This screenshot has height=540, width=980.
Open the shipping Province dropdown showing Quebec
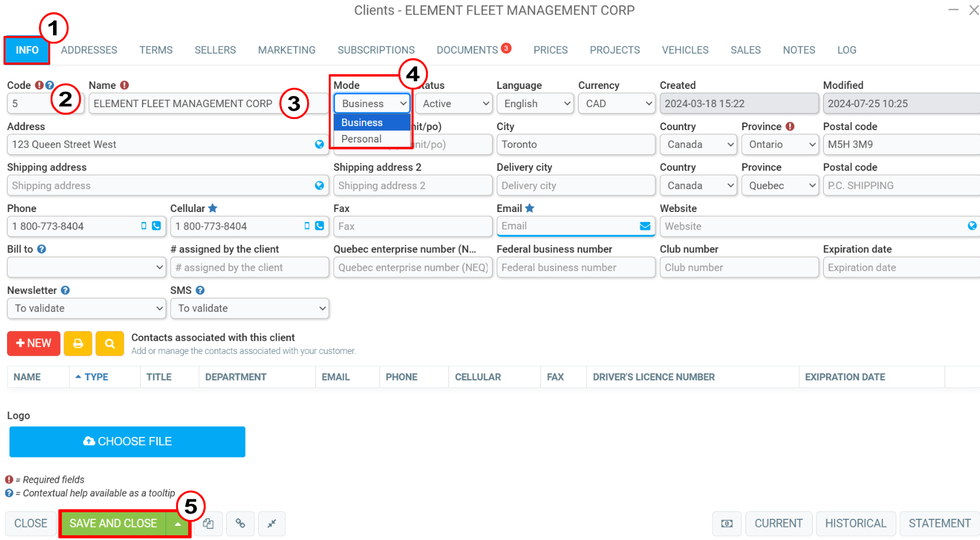[780, 185]
